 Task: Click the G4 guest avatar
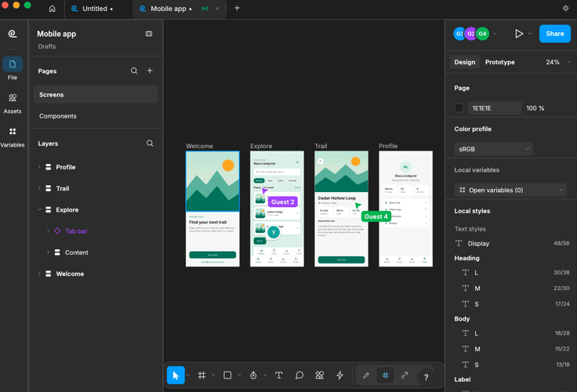click(x=482, y=34)
